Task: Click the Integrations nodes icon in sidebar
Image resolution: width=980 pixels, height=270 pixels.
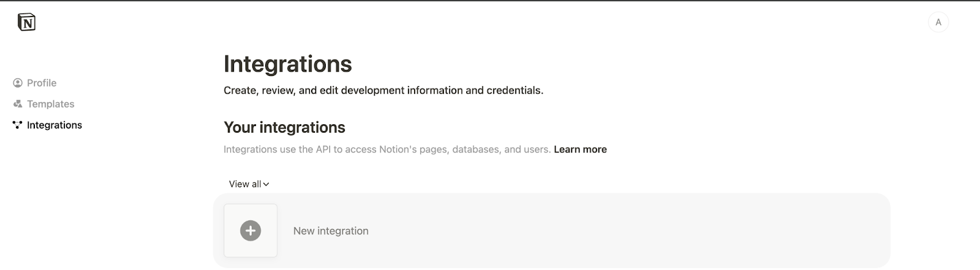Action: (x=17, y=125)
